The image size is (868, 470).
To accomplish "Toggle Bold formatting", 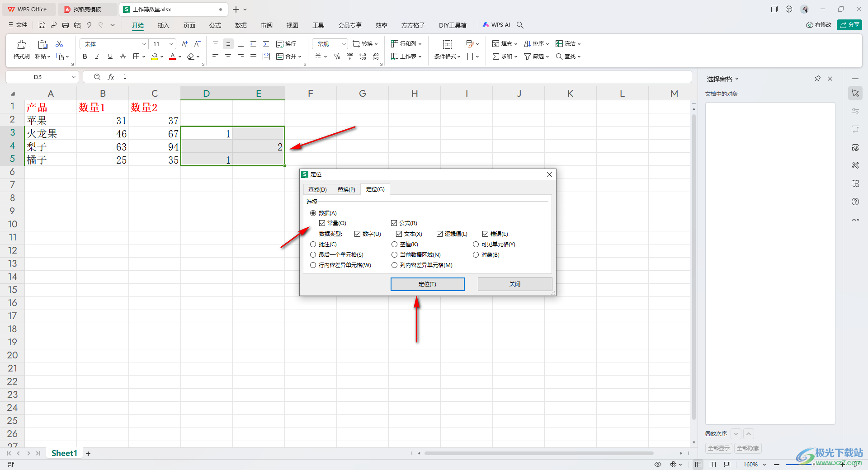I will (85, 56).
